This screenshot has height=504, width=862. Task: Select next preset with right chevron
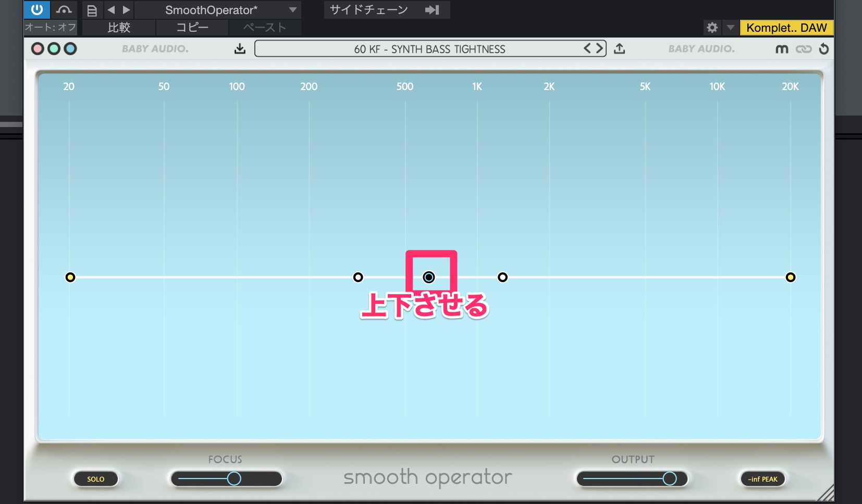(600, 48)
